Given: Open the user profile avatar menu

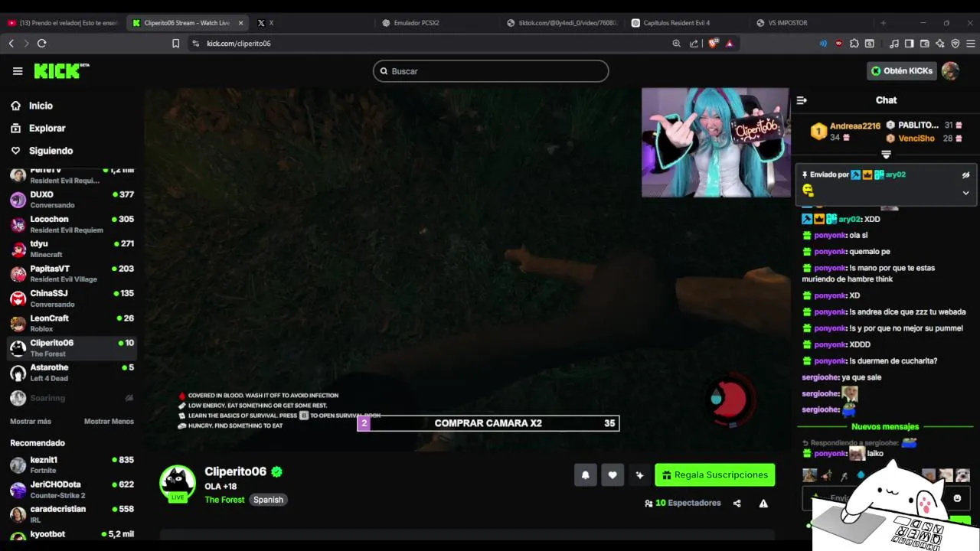Looking at the screenshot, I should click(x=950, y=71).
